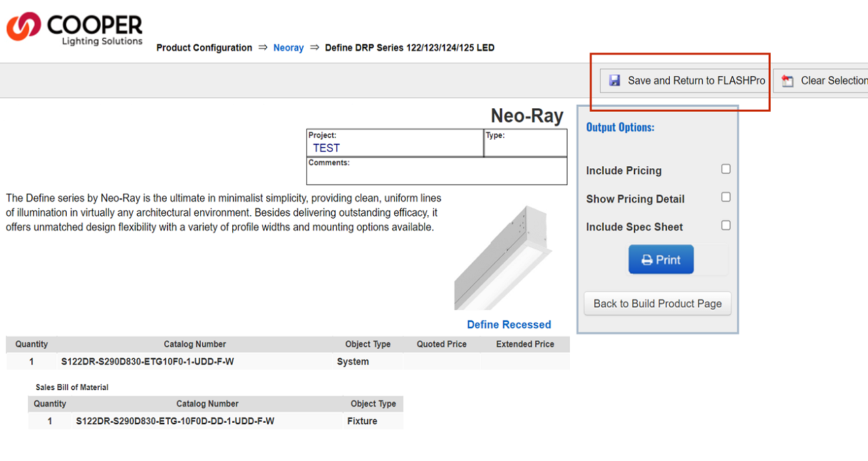Viewport: 868px width, 461px height.
Task: Click into the Type field
Action: 526,143
